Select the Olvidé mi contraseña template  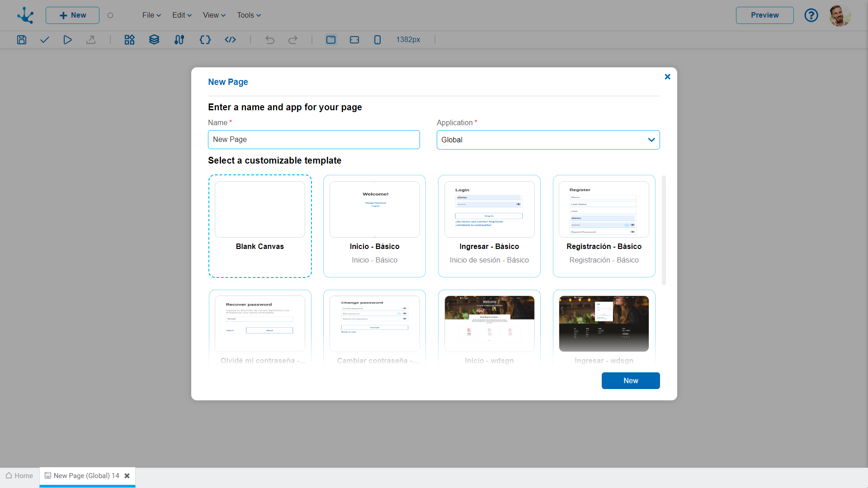click(260, 328)
